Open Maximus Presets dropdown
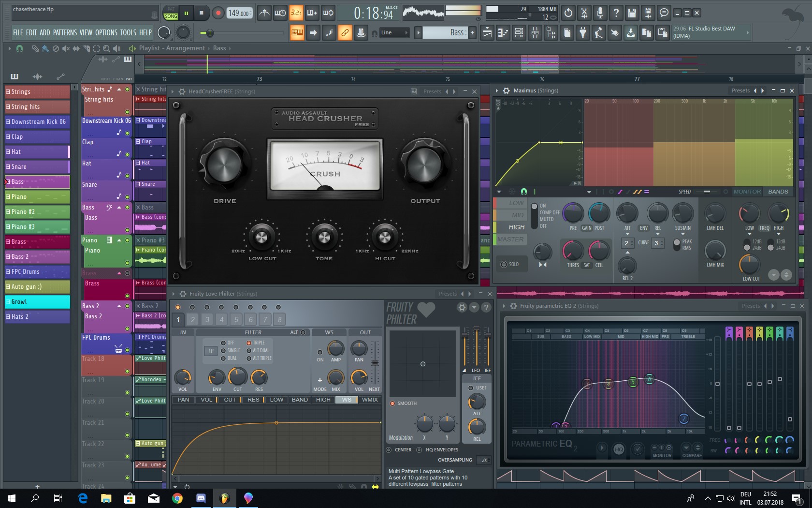This screenshot has height=508, width=812. click(x=740, y=90)
